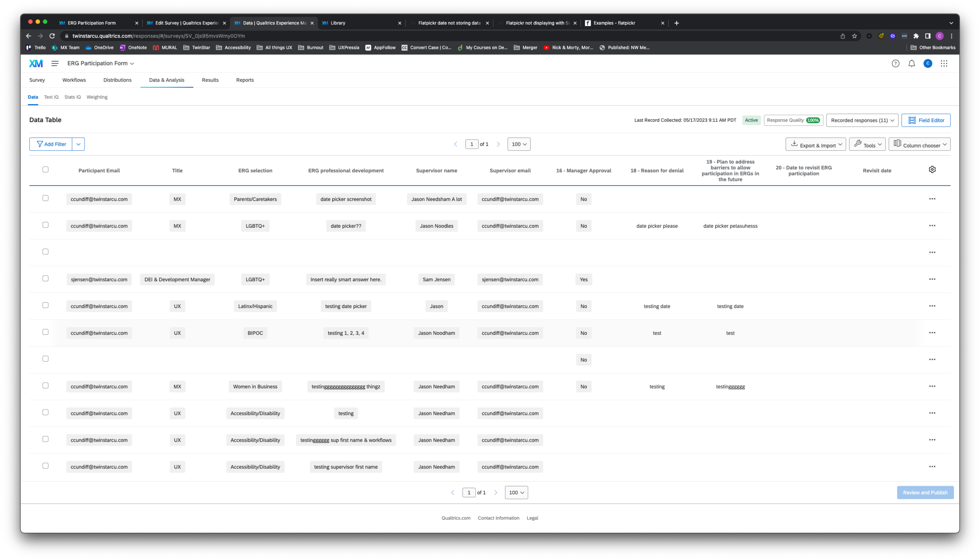
Task: Open the Qualtrics.com footer link
Action: [x=456, y=518]
